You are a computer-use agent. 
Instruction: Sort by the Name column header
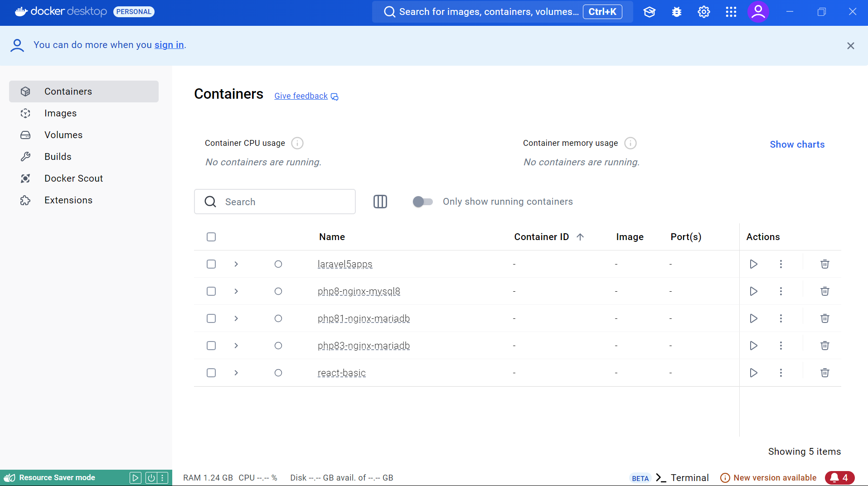[332, 237]
